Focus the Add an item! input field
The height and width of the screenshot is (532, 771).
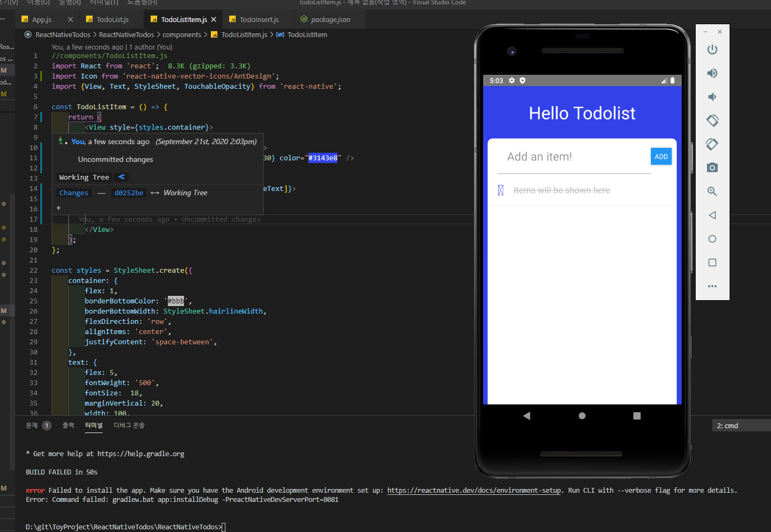point(574,157)
